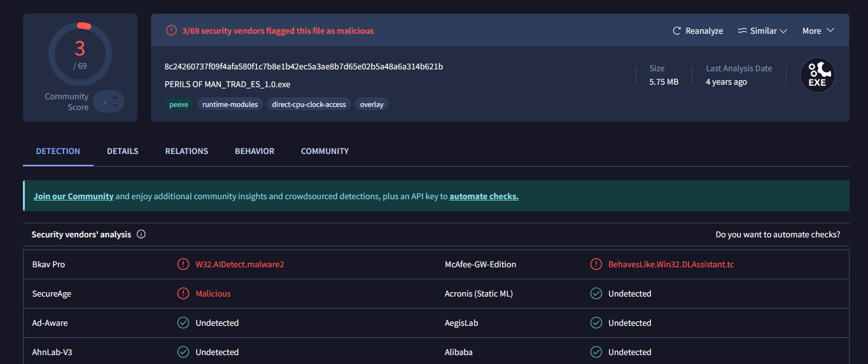Click the Reanalyze button label
868x364 pixels.
(x=704, y=31)
